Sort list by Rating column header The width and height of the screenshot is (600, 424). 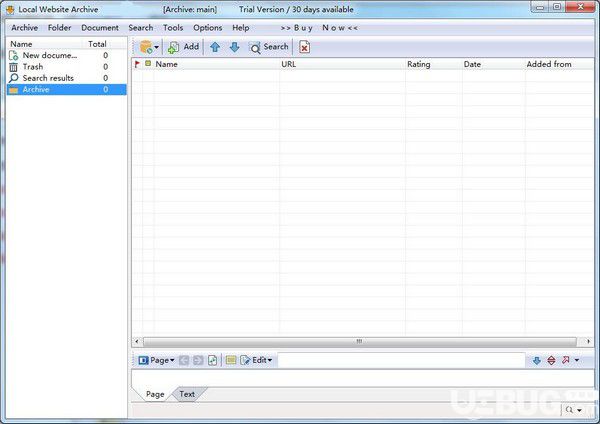[x=434, y=64]
